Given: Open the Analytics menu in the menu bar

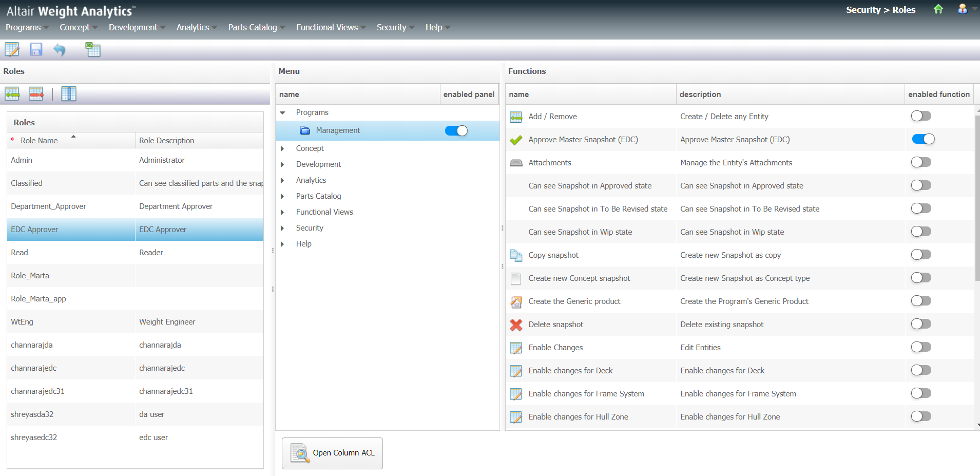Looking at the screenshot, I should (196, 27).
